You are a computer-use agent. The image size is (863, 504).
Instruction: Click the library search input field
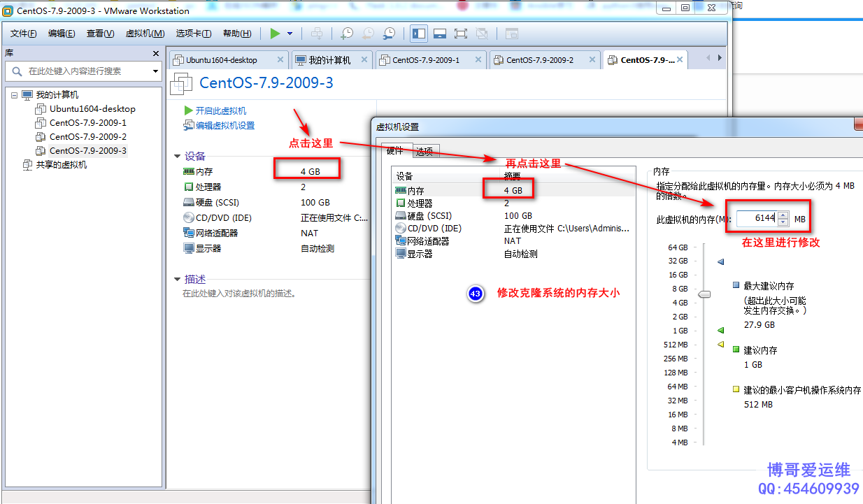[83, 71]
